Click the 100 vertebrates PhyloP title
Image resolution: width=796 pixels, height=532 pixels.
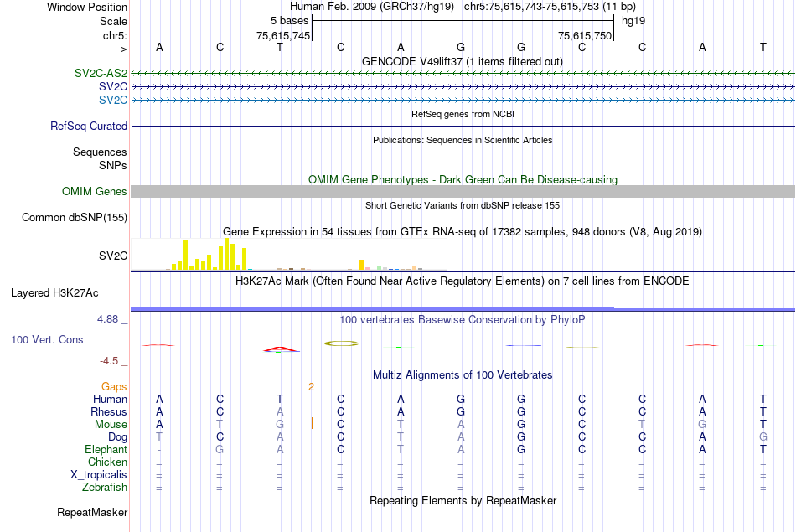(x=462, y=320)
